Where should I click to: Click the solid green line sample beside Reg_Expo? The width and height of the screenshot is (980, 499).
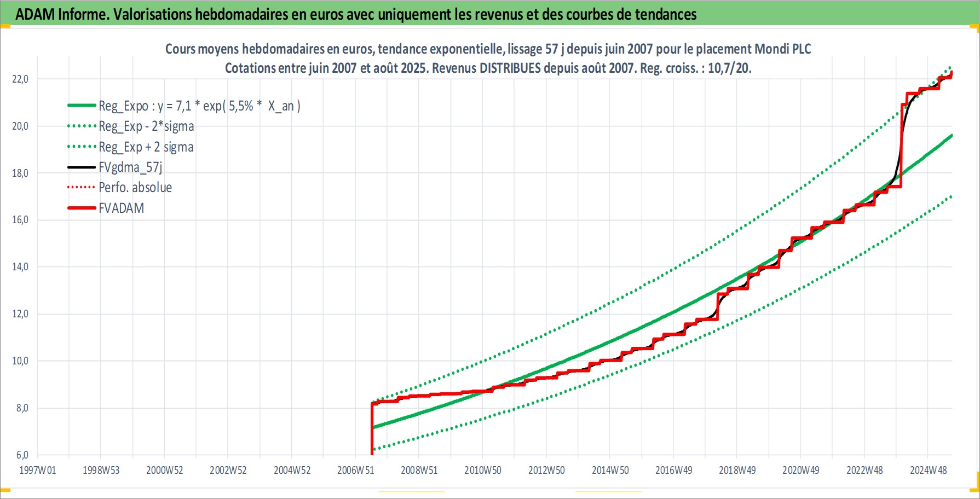pos(82,106)
